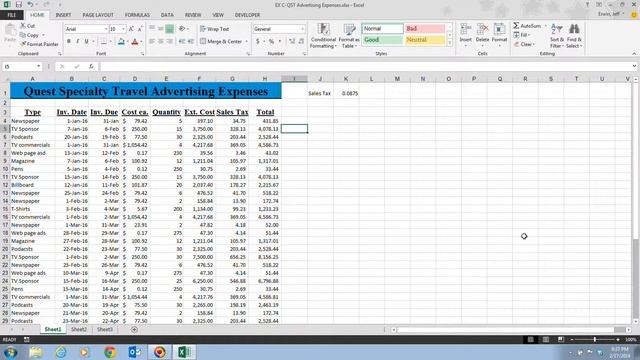Open the Name Box dropdown arrow

click(38, 66)
